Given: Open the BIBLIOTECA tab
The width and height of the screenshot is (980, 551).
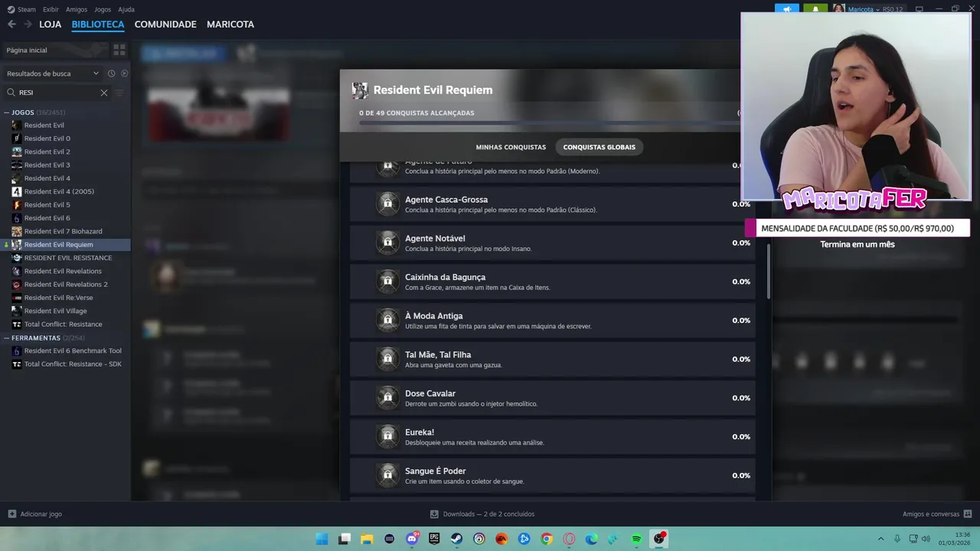Looking at the screenshot, I should coord(98,24).
